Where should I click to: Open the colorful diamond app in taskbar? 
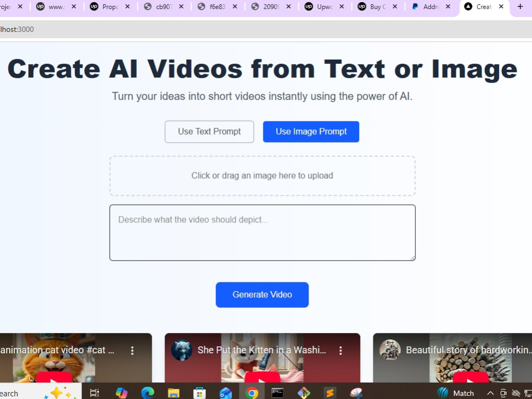(x=304, y=393)
